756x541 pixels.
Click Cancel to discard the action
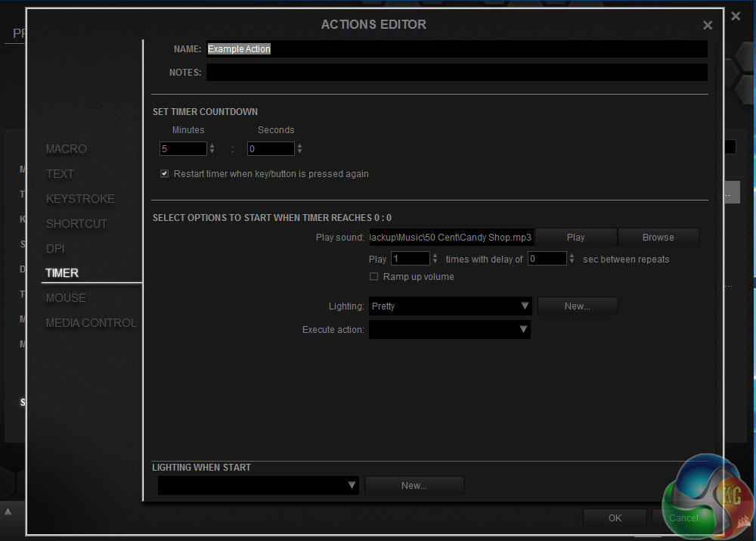683,518
